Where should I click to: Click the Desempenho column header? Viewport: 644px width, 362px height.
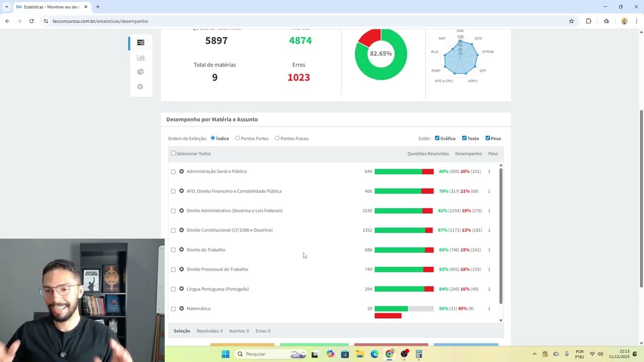point(468,154)
